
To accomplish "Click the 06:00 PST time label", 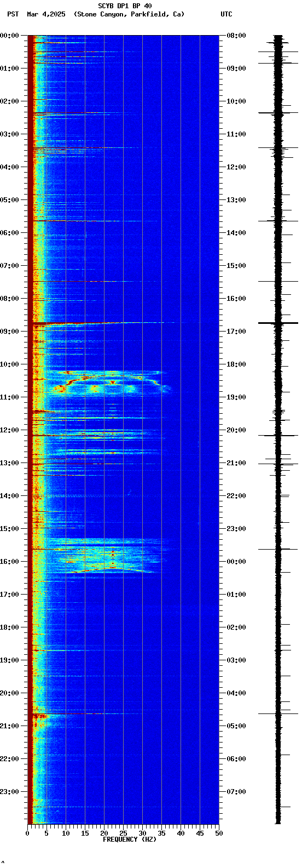I will coord(9,233).
